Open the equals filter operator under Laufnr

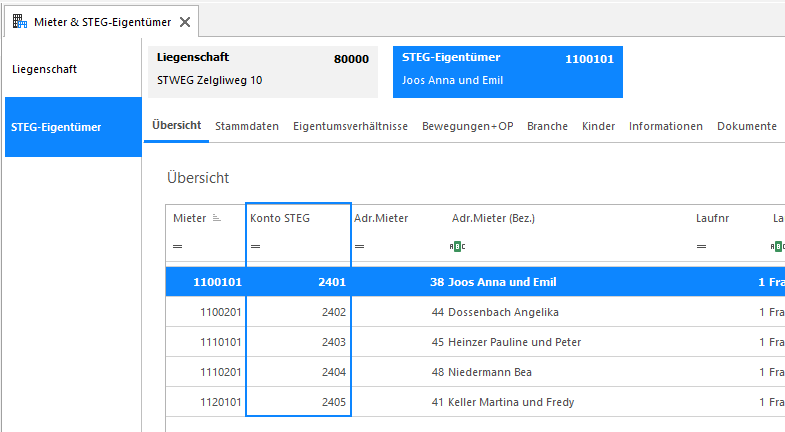701,246
